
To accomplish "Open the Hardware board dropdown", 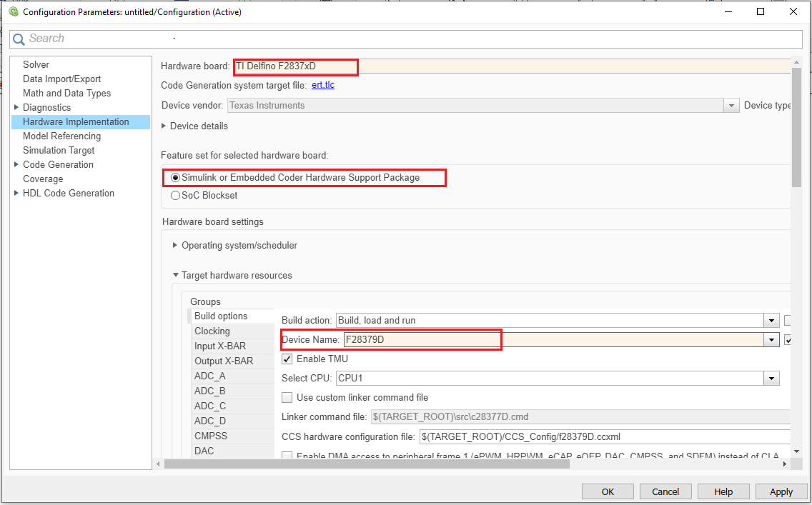I will [x=511, y=66].
